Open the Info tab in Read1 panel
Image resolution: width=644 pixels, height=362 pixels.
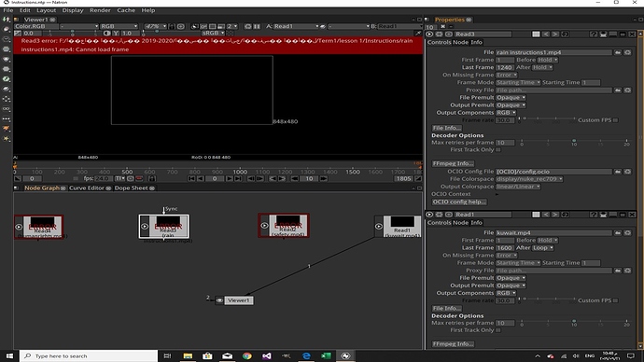(x=476, y=223)
